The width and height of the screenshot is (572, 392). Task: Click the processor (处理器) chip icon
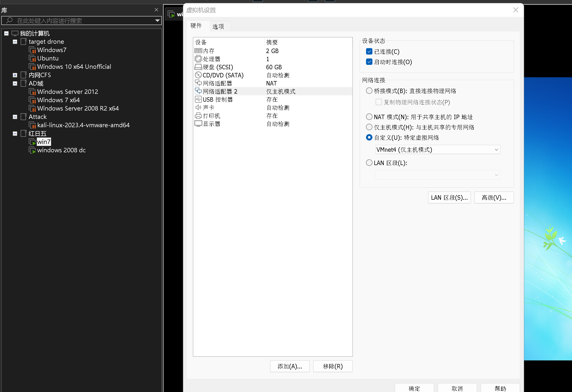click(x=198, y=59)
